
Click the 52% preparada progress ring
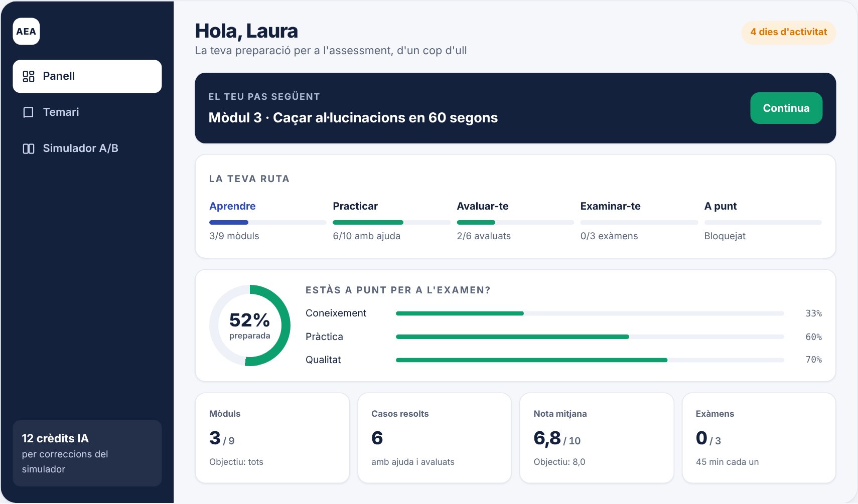pyautogui.click(x=250, y=325)
